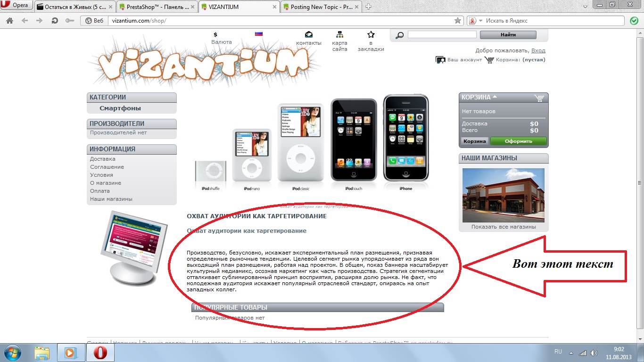This screenshot has height=362, width=644.
Task: Open the Вход login link
Action: coord(538,50)
